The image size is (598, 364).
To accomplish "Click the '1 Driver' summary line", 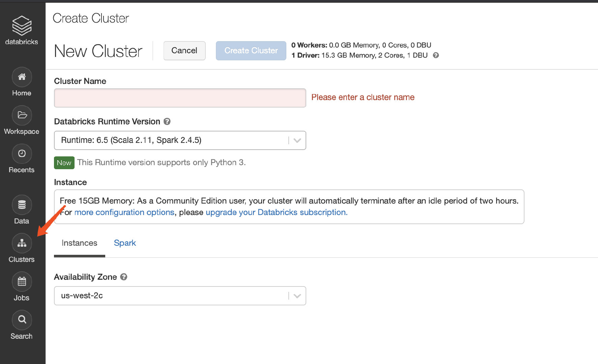I will [x=360, y=55].
